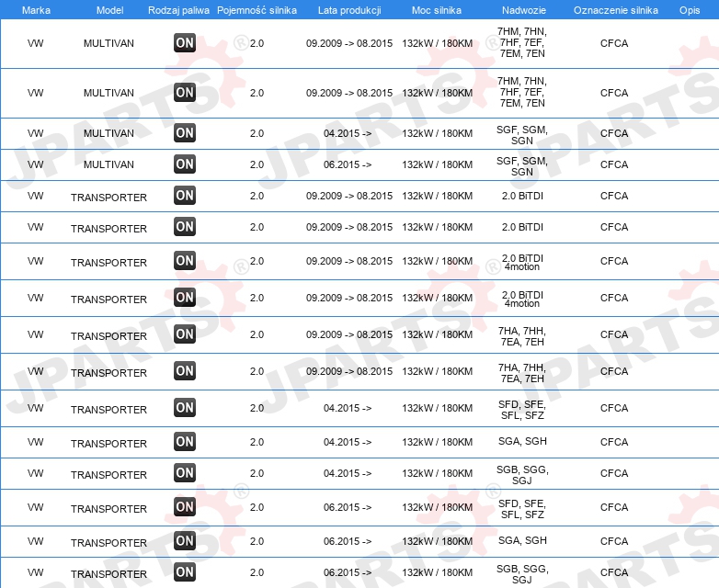Click the Moc silnika column header
Viewport: 719px width, 588px height.
[437, 10]
